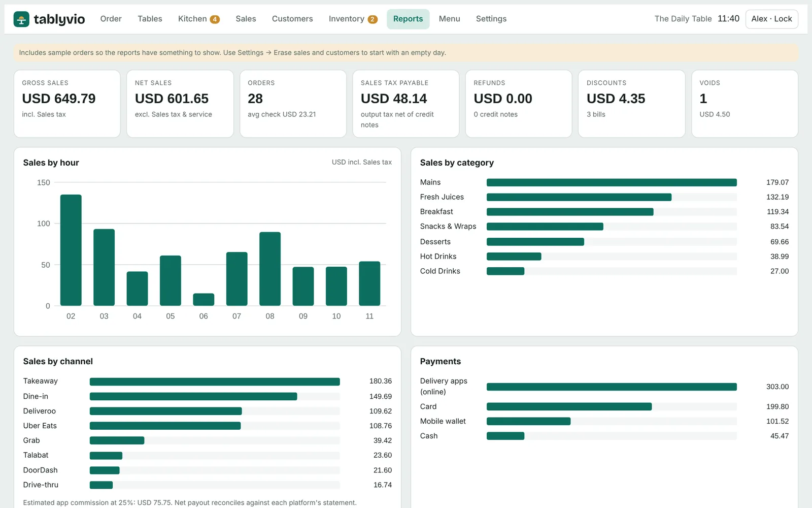812x508 pixels.
Task: Click the Sales Tax Payable value USD 48.14
Action: tap(394, 99)
